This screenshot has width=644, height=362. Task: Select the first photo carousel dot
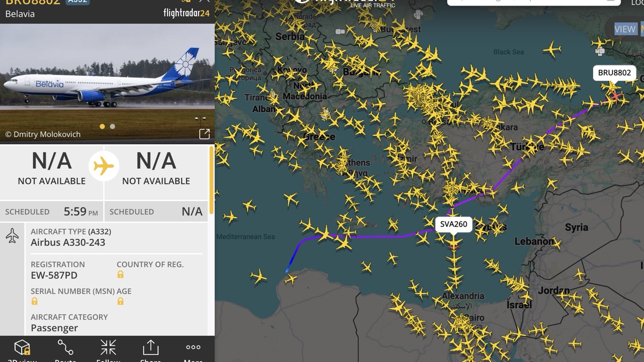pyautogui.click(x=102, y=127)
